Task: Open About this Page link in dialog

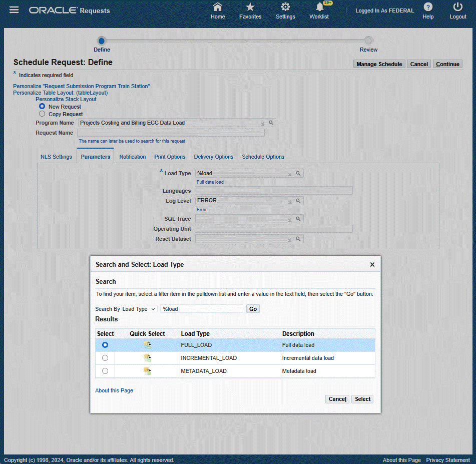Action: 114,390
